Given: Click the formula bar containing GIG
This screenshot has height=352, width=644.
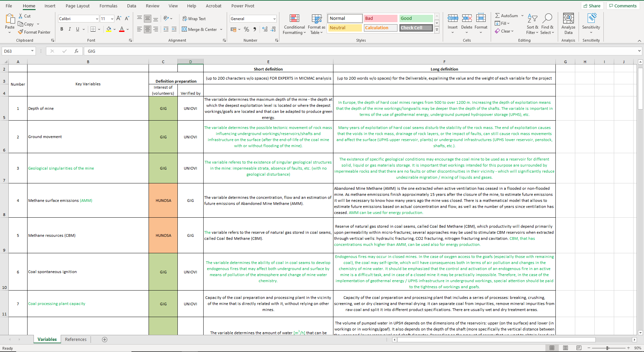Looking at the screenshot, I should 361,51.
